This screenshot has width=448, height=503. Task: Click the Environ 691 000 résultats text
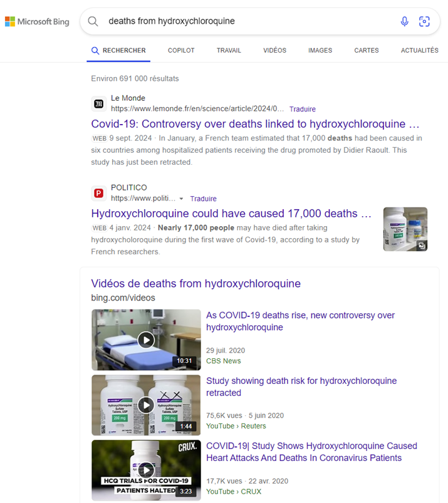click(135, 78)
